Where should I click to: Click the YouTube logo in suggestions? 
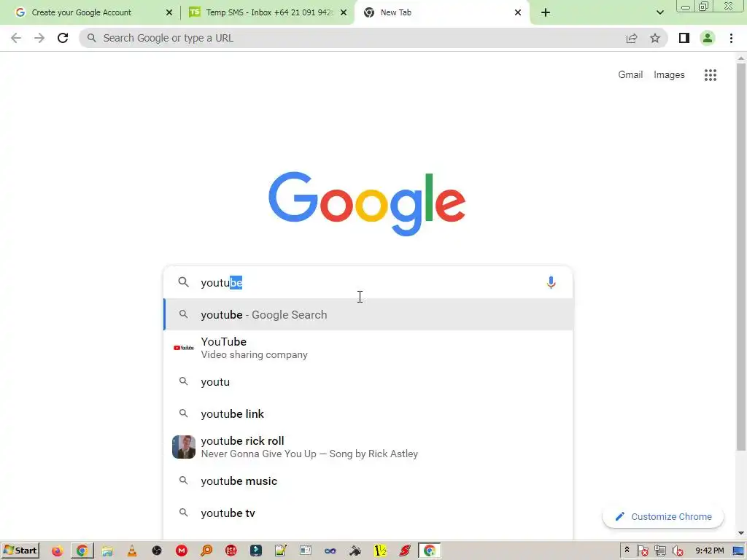(183, 348)
